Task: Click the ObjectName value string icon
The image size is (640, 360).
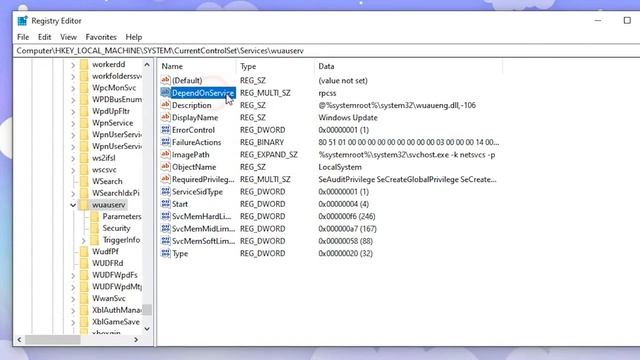Action: pos(165,167)
